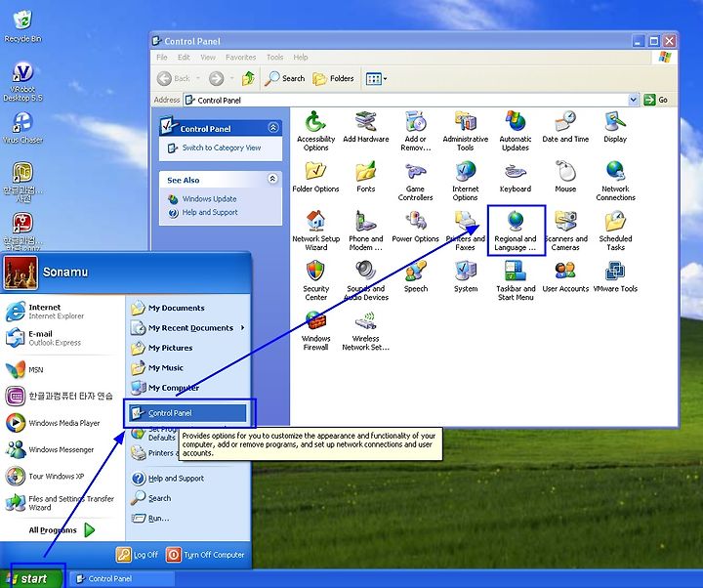Open Network Connections icon
The image size is (703, 588).
click(x=615, y=181)
